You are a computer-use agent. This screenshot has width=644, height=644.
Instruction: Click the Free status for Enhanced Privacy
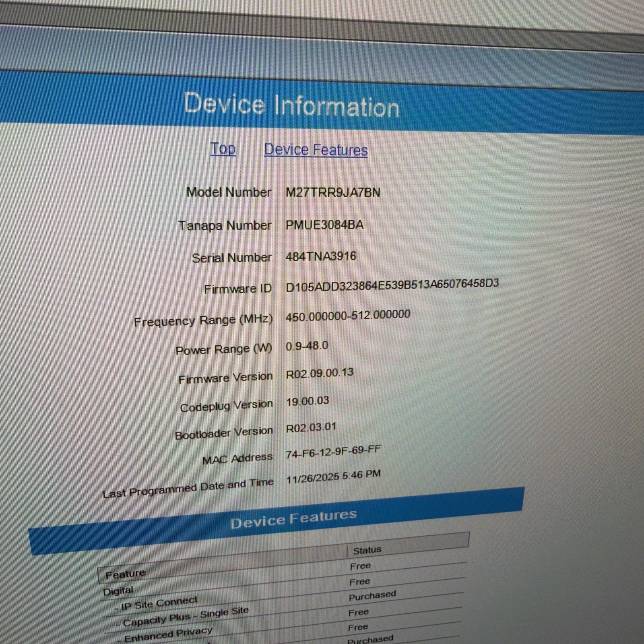pyautogui.click(x=358, y=613)
